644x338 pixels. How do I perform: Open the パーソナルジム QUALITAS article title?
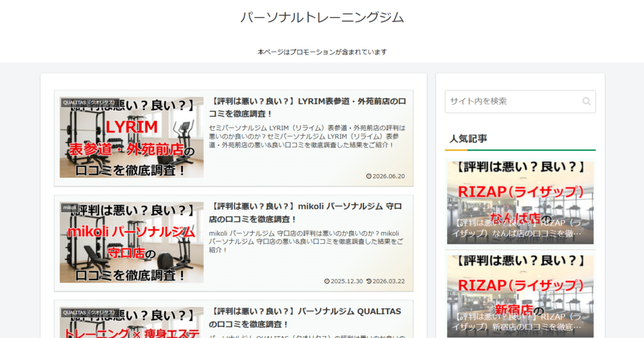click(x=305, y=317)
